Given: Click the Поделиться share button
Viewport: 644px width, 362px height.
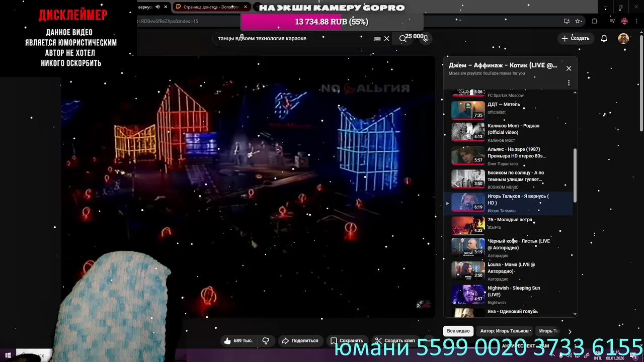Looking at the screenshot, I should pos(300,341).
